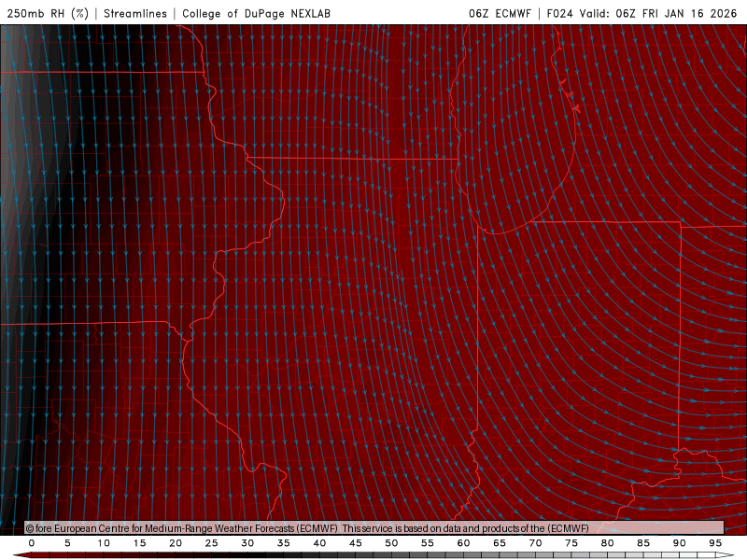747x560 pixels.
Task: Click the "15" label on color scale
Action: click(x=139, y=543)
